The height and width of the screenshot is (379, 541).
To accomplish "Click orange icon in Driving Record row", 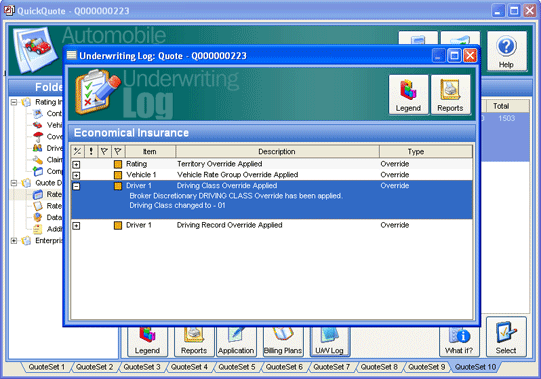I will click(118, 225).
